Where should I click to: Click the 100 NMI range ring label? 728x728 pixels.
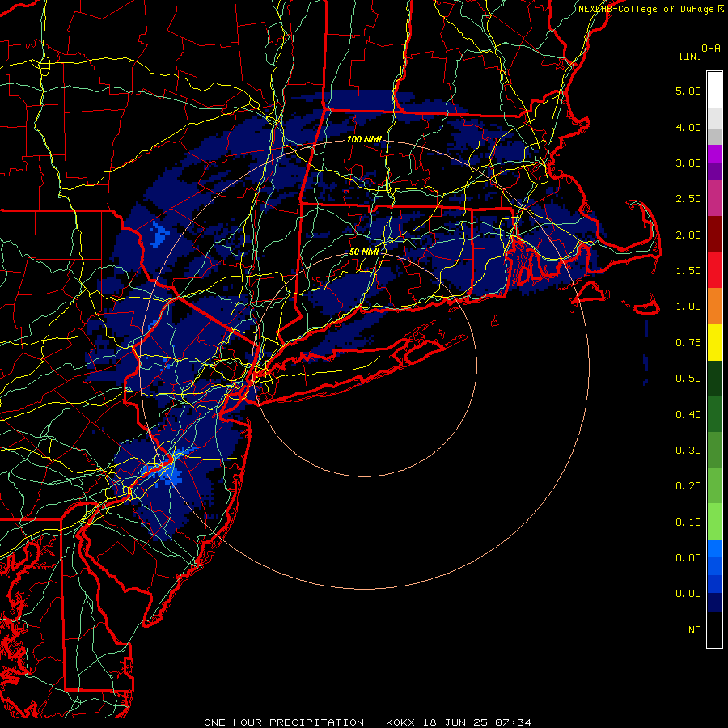point(364,139)
